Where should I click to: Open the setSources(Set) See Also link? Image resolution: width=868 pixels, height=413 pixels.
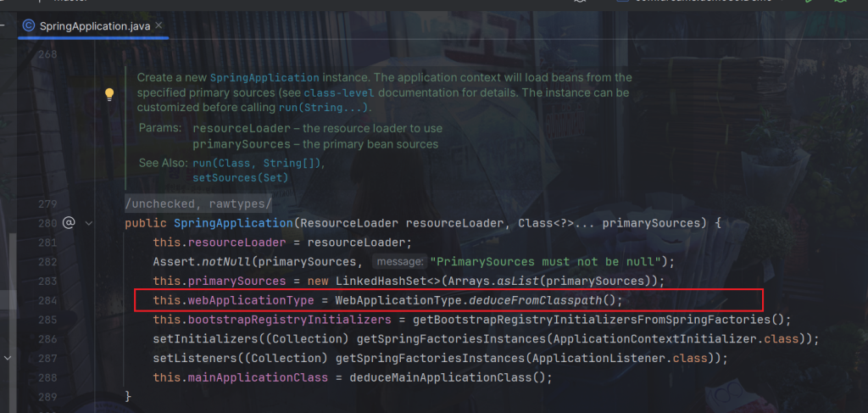pos(241,177)
